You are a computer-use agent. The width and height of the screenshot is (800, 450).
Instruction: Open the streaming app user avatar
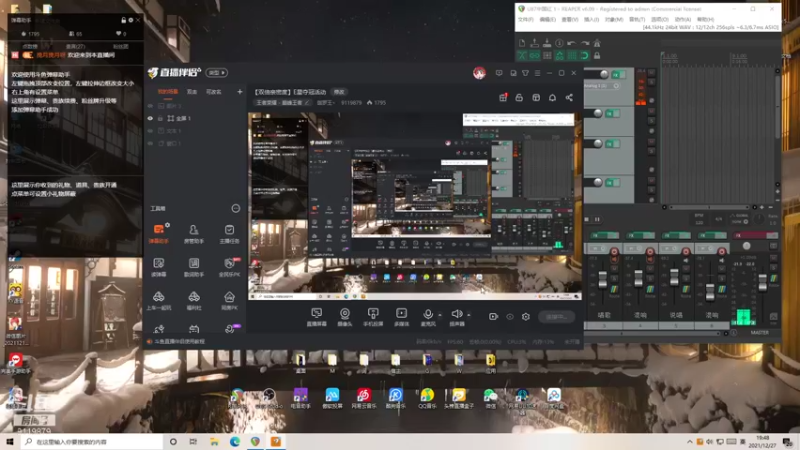click(479, 73)
